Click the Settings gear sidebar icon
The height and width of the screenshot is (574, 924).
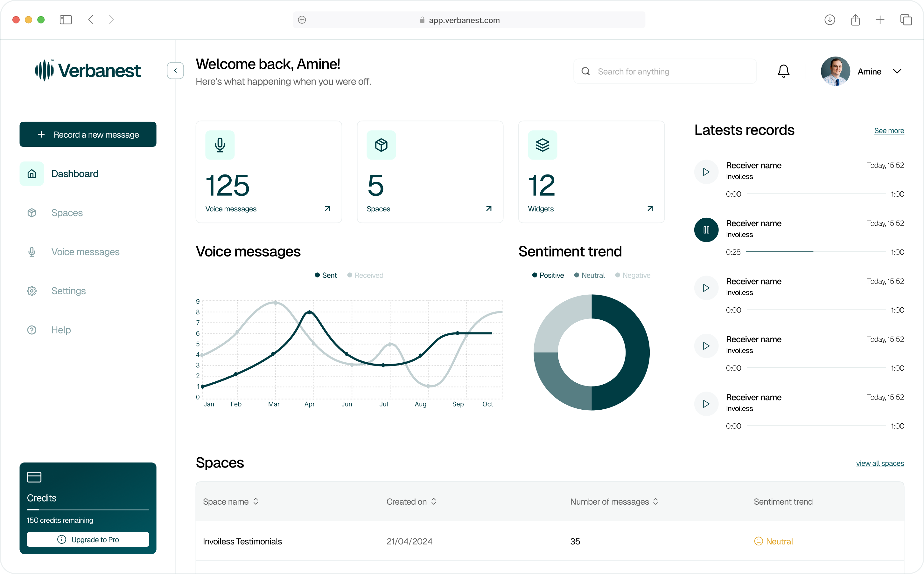32,290
